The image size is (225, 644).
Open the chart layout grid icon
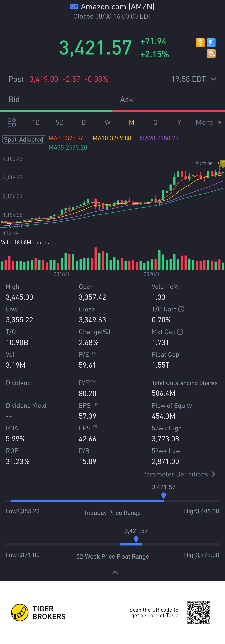pyautogui.click(x=12, y=123)
